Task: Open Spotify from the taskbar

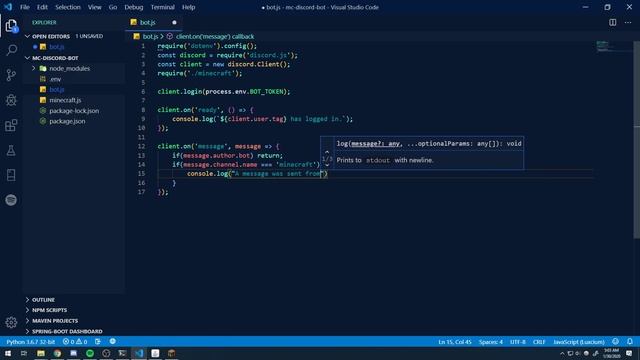Action: tap(90, 353)
